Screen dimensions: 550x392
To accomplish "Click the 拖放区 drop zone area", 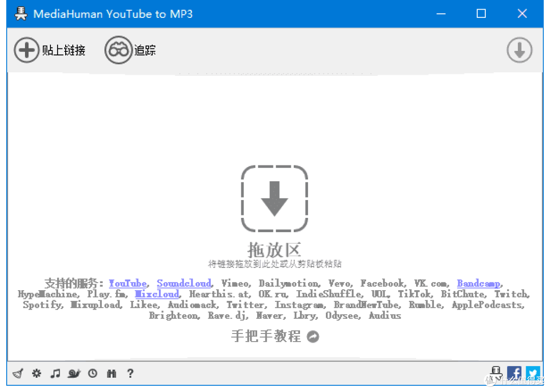I will point(274,199).
